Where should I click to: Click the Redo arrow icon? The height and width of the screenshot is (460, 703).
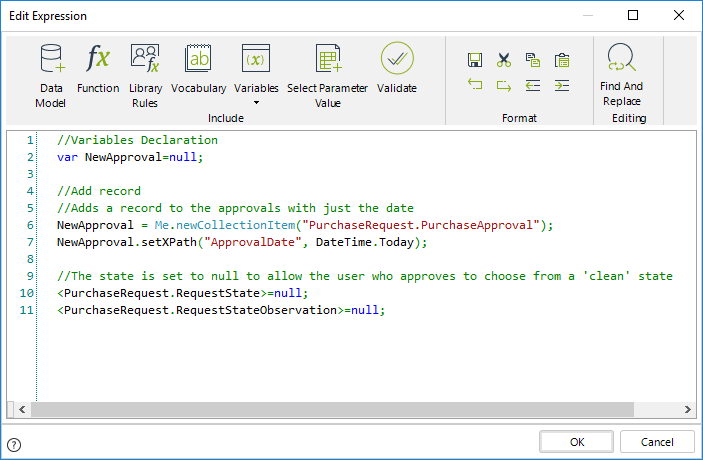[503, 85]
